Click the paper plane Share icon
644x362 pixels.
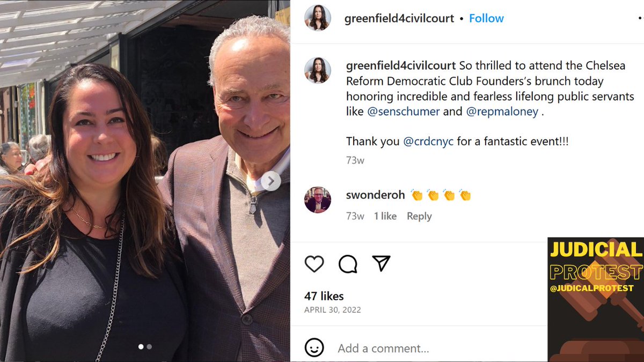(x=381, y=263)
